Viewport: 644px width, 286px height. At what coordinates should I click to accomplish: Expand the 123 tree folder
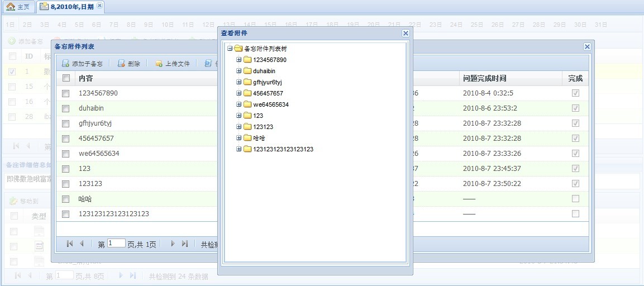point(238,116)
